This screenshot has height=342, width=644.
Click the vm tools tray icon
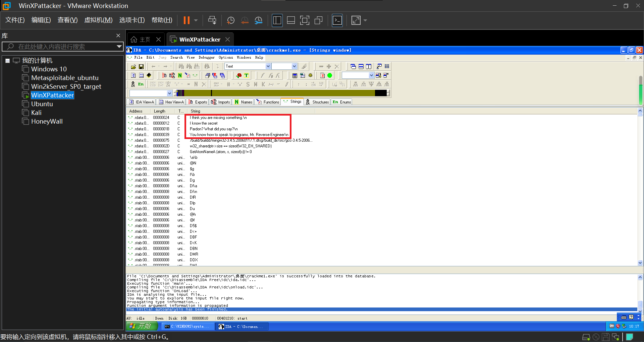coord(612,326)
